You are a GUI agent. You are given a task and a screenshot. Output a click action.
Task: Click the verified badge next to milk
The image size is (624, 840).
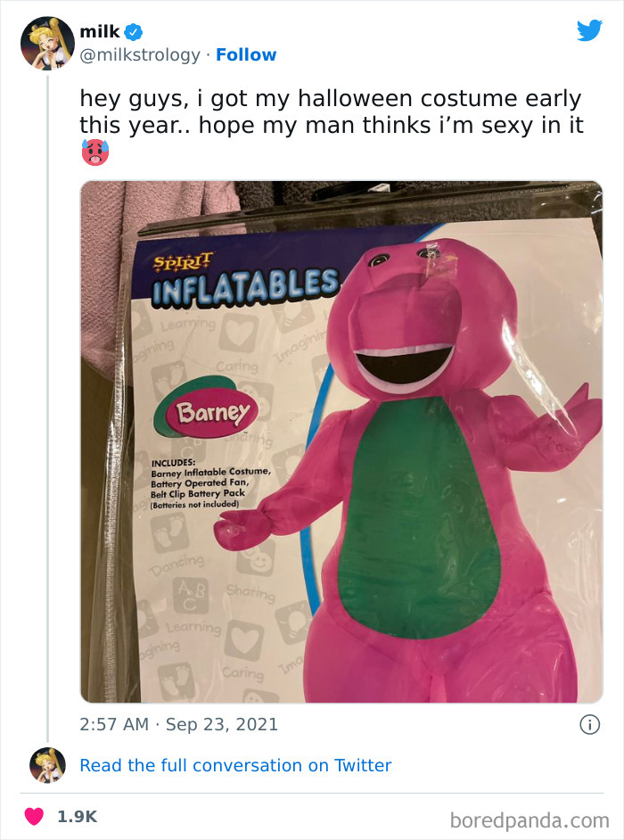point(132,31)
